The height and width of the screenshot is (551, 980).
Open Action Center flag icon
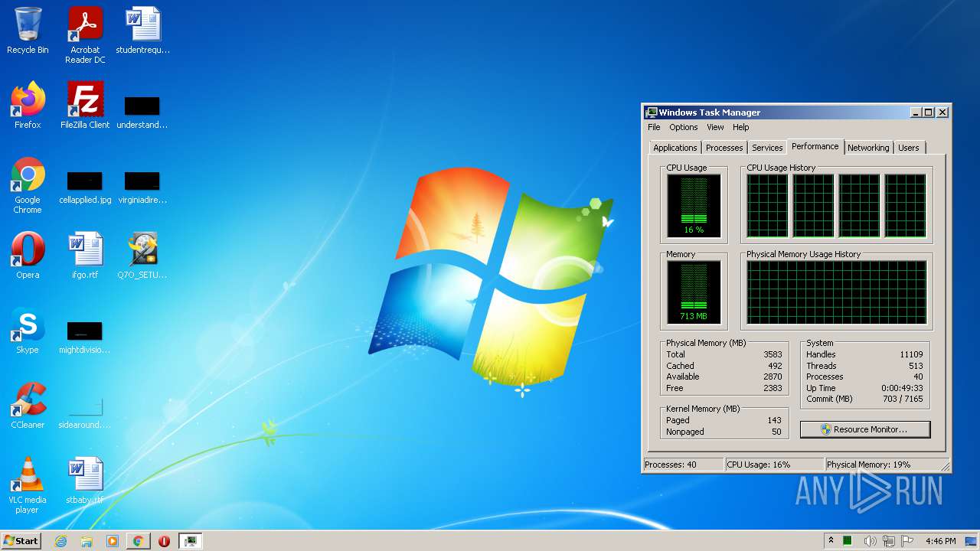(x=908, y=541)
